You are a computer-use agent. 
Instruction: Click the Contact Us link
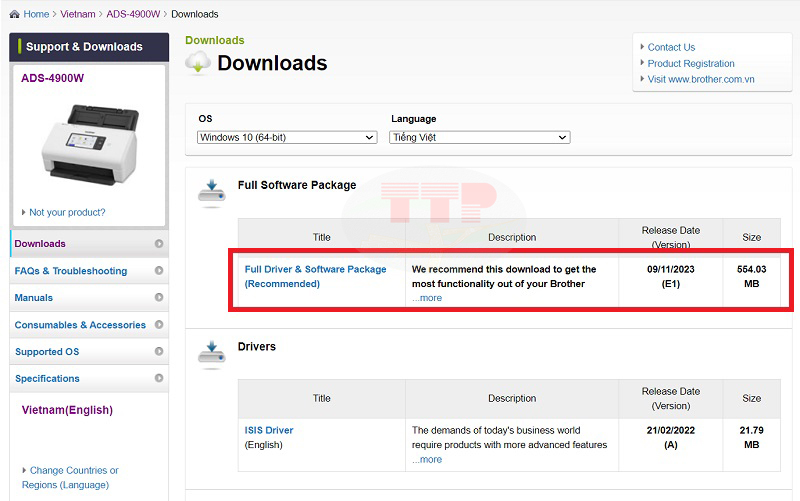[671, 47]
